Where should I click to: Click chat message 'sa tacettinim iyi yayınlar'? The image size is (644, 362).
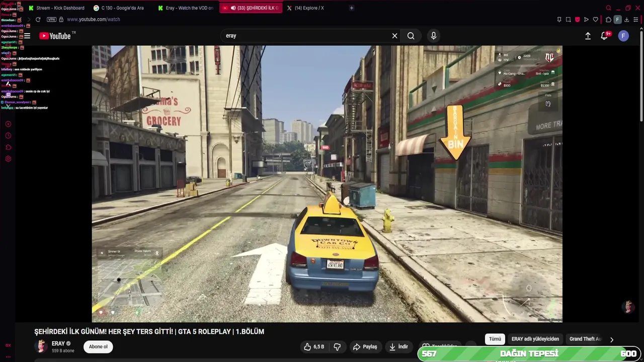click(x=31, y=108)
